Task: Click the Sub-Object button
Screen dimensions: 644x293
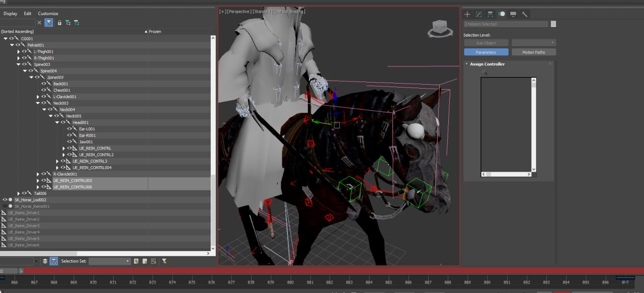Action: coord(486,43)
